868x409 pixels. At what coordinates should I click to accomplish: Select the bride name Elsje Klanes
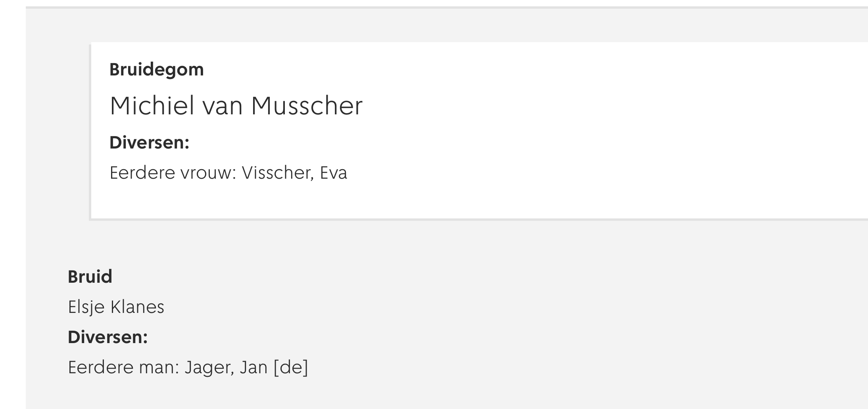116,307
